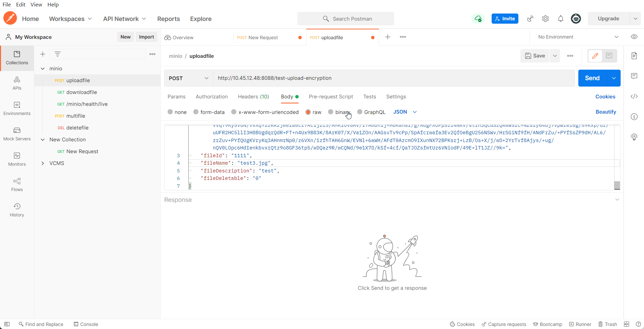
Task: Send the uploadfile request
Action: [592, 78]
